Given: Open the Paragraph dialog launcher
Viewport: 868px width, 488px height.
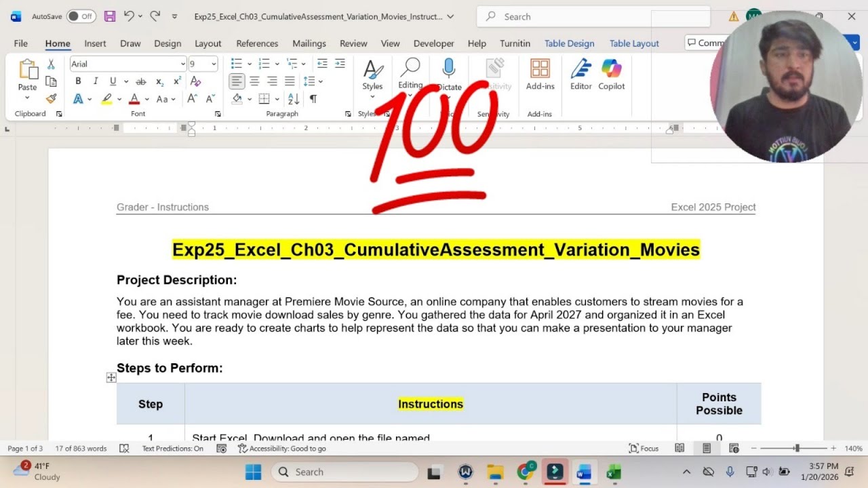Looking at the screenshot, I should click(348, 114).
